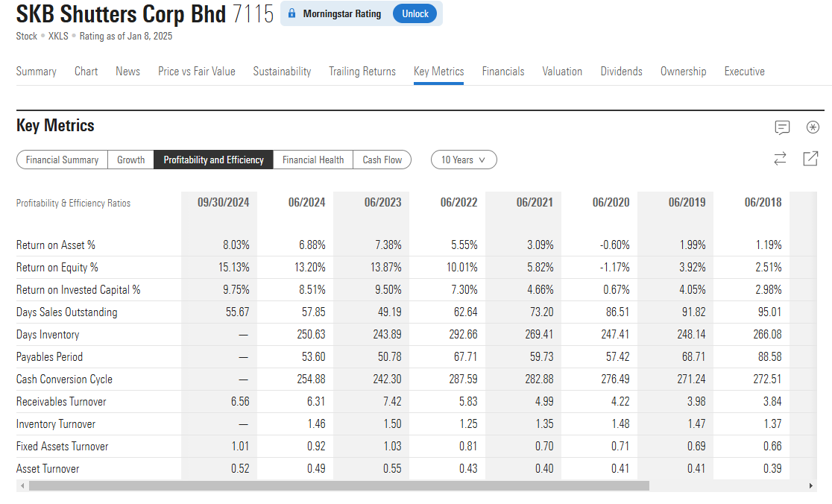Open the Executive tab
The image size is (832, 504).
tap(745, 72)
